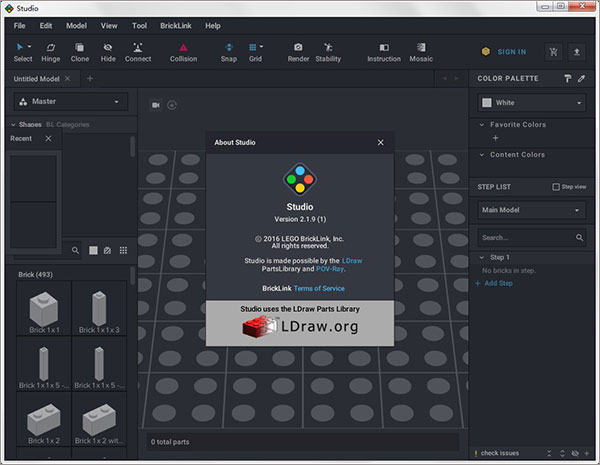The image size is (600, 465).
Task: Select the Hinge tool
Action: [x=51, y=52]
